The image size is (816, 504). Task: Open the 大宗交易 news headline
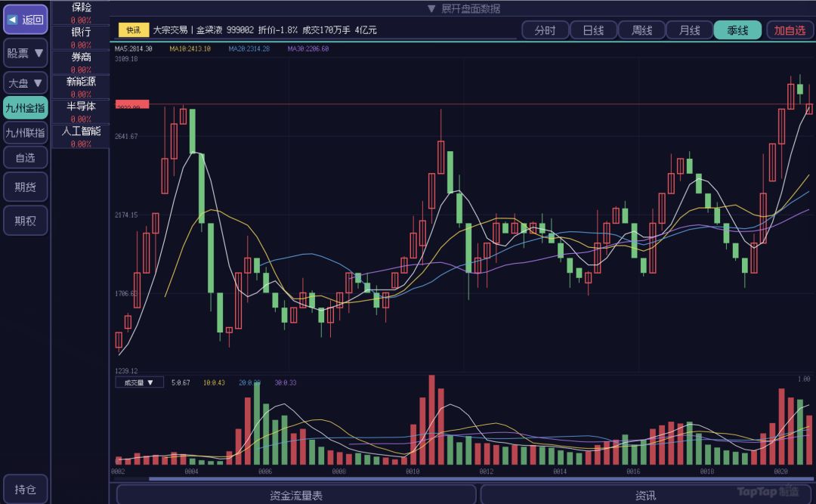point(265,30)
